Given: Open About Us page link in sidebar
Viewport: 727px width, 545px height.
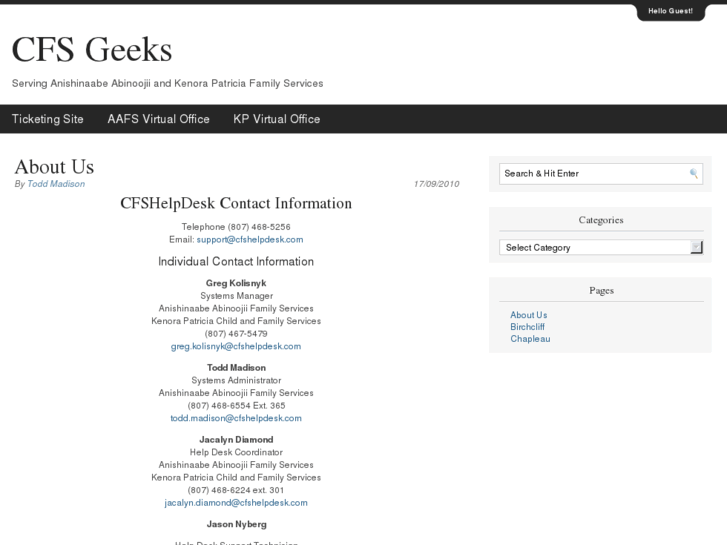Looking at the screenshot, I should click(x=529, y=315).
